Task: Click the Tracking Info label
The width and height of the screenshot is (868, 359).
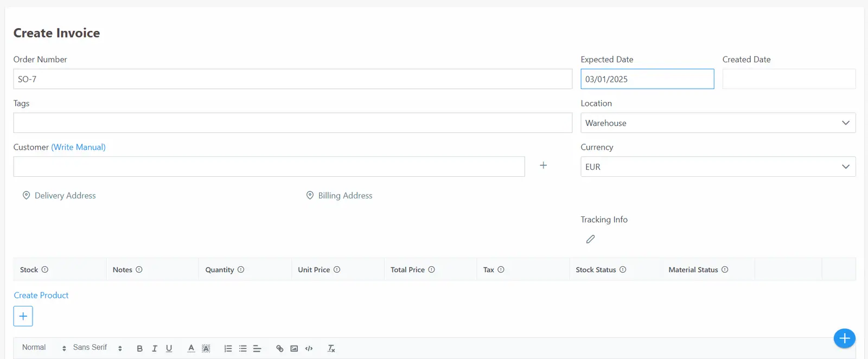Action: (604, 220)
